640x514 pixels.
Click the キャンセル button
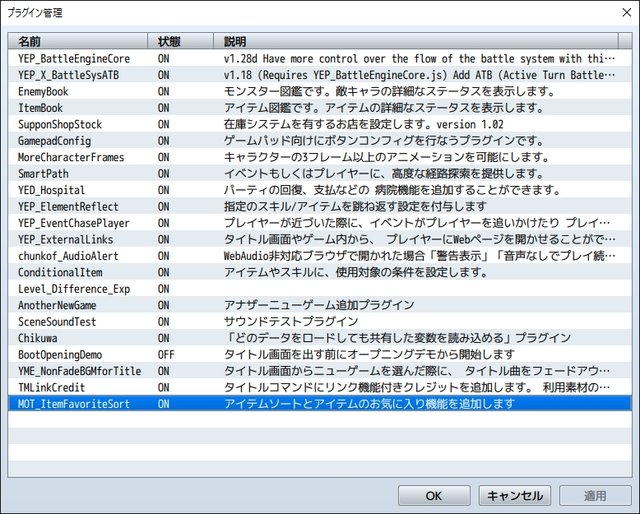click(515, 496)
